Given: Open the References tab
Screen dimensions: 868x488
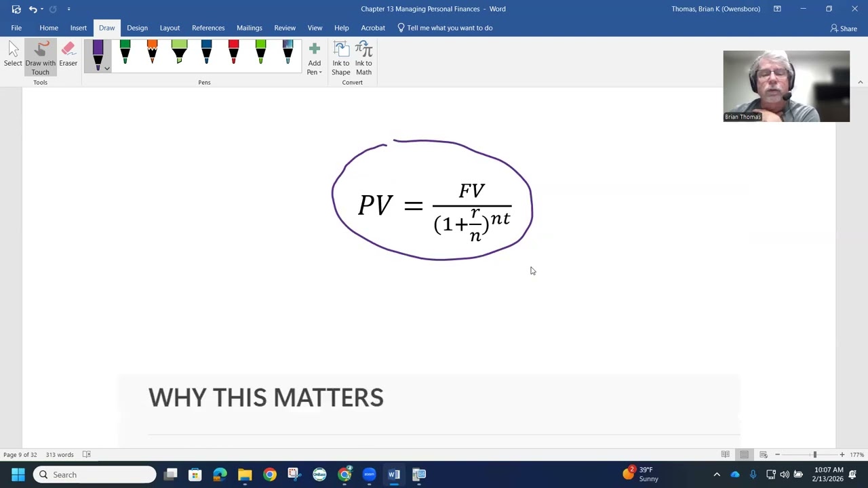Looking at the screenshot, I should point(208,28).
